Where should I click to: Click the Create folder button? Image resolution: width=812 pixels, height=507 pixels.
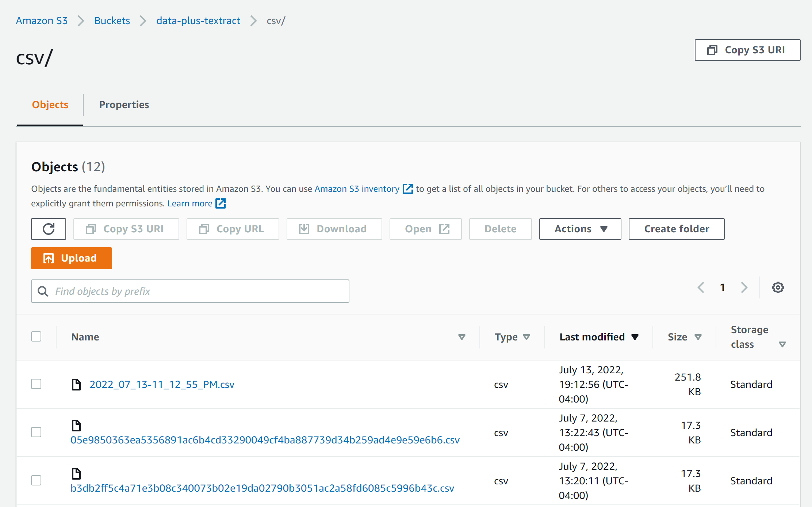(677, 229)
